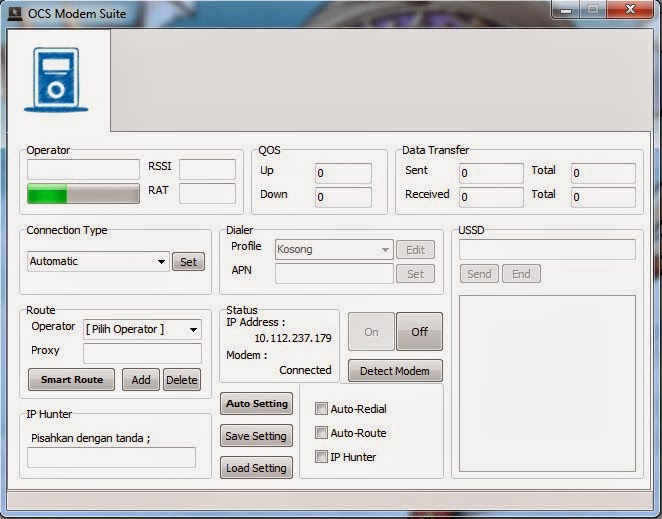Screen dimensions: 662x519
Task: Delete the selected route
Action: (182, 380)
